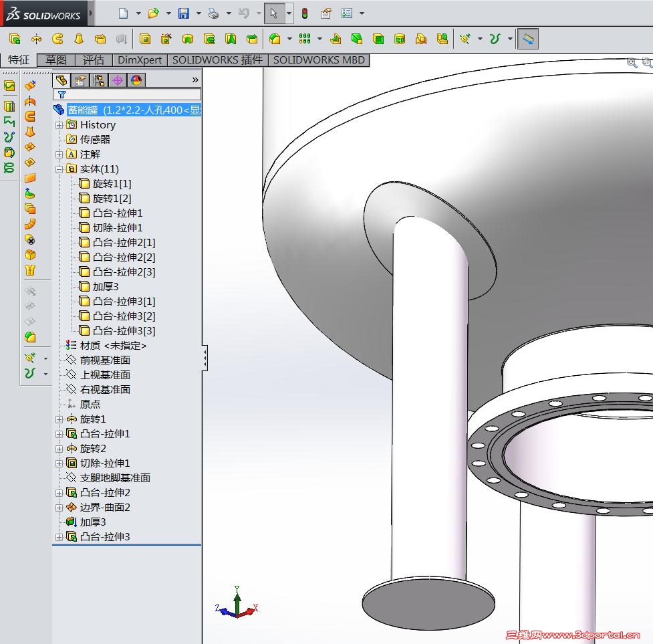Open the FeatureManager design tree tab icon
The height and width of the screenshot is (644, 653).
pyautogui.click(x=61, y=80)
